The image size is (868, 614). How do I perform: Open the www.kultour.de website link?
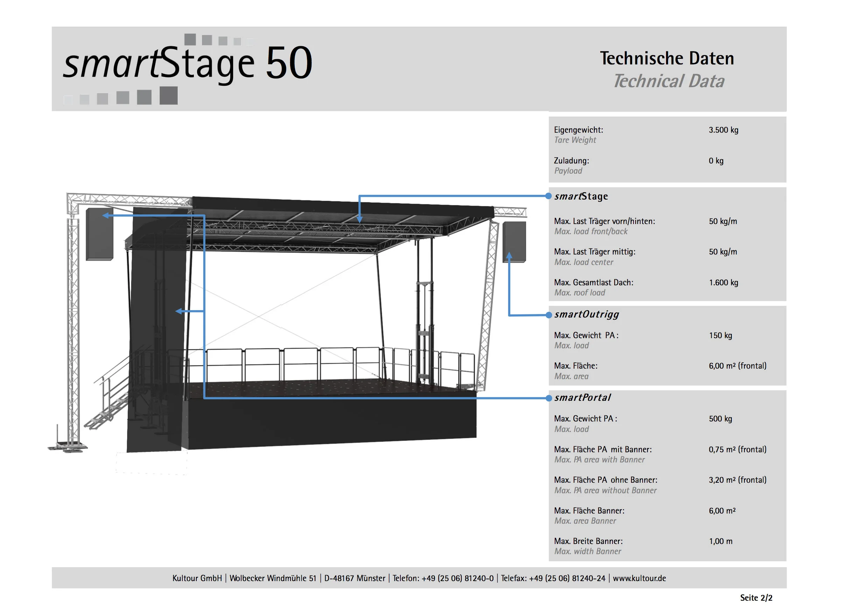click(x=639, y=578)
